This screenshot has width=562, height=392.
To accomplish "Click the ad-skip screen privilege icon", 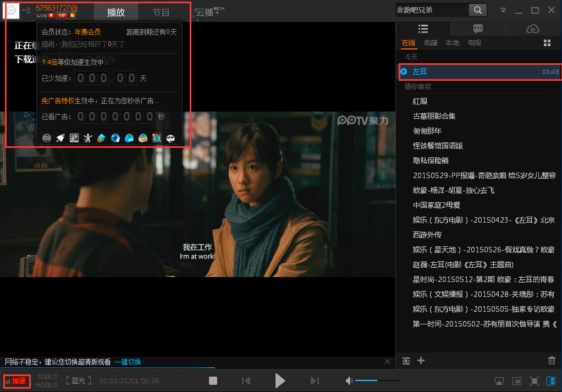I will click(74, 138).
